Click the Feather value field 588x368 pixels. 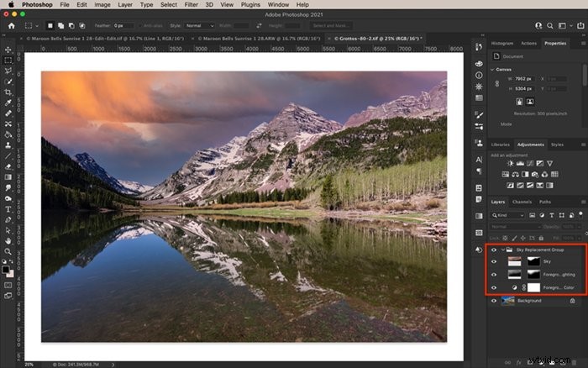click(x=123, y=25)
